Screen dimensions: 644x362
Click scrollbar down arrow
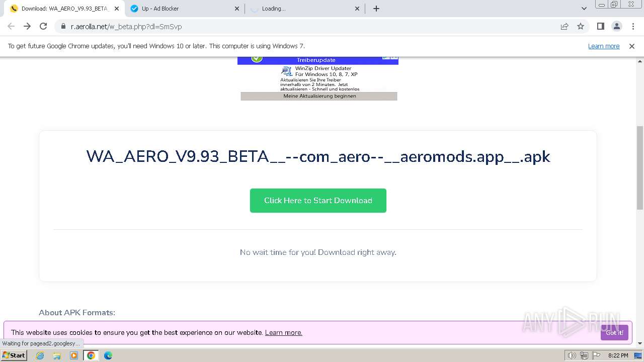coord(640,343)
